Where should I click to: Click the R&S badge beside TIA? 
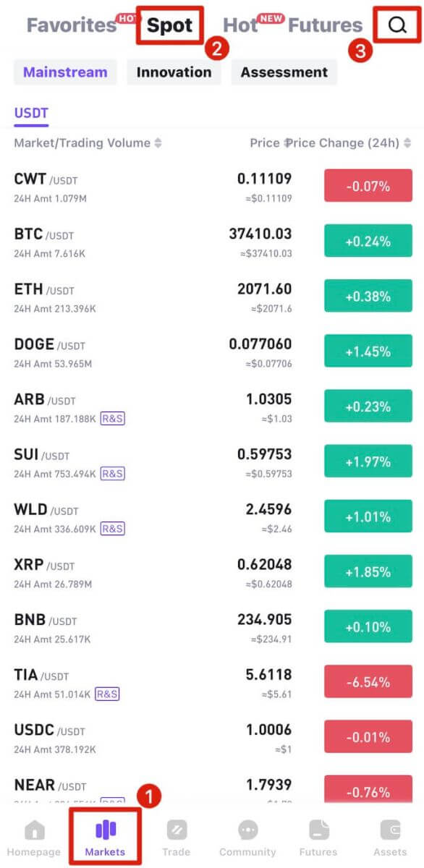pyautogui.click(x=106, y=694)
